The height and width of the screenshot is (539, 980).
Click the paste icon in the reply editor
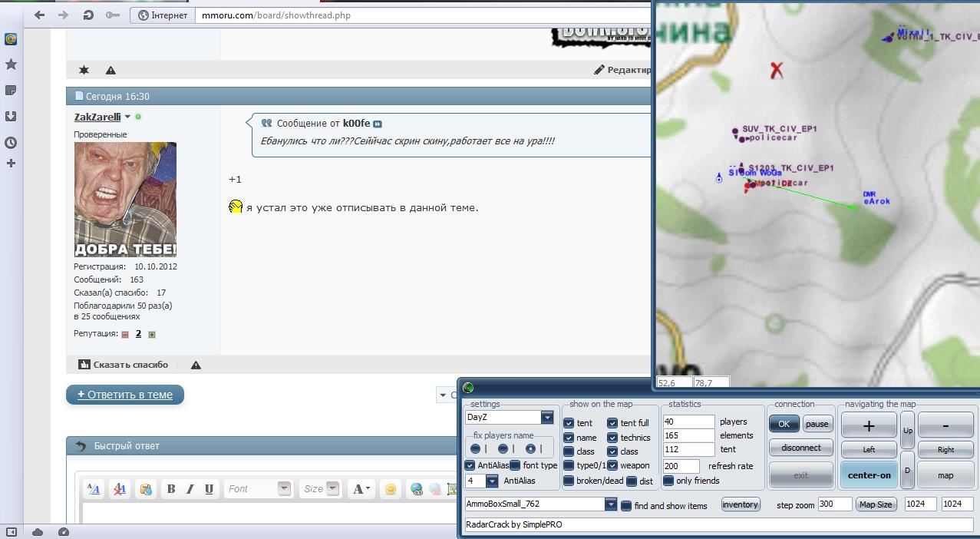click(x=146, y=488)
